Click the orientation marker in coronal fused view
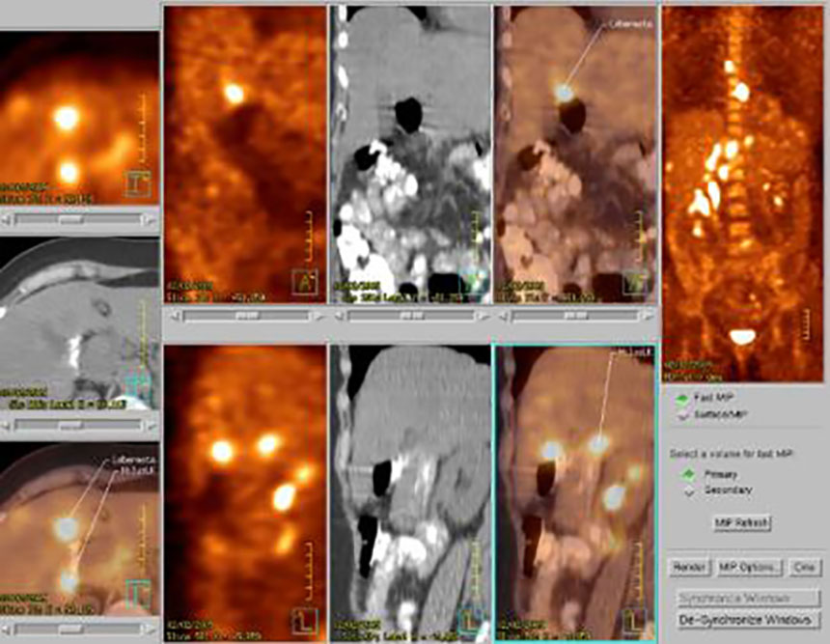The height and width of the screenshot is (644, 830). point(636,282)
